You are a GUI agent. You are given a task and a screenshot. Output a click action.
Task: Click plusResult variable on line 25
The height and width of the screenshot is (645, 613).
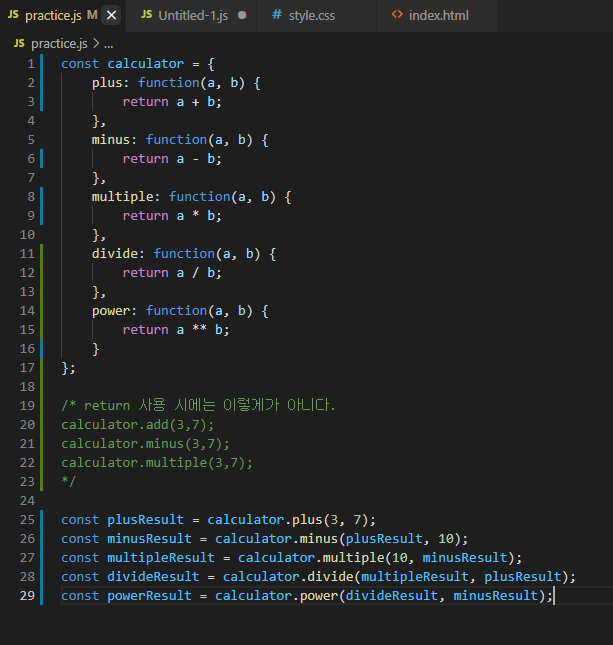pos(145,520)
